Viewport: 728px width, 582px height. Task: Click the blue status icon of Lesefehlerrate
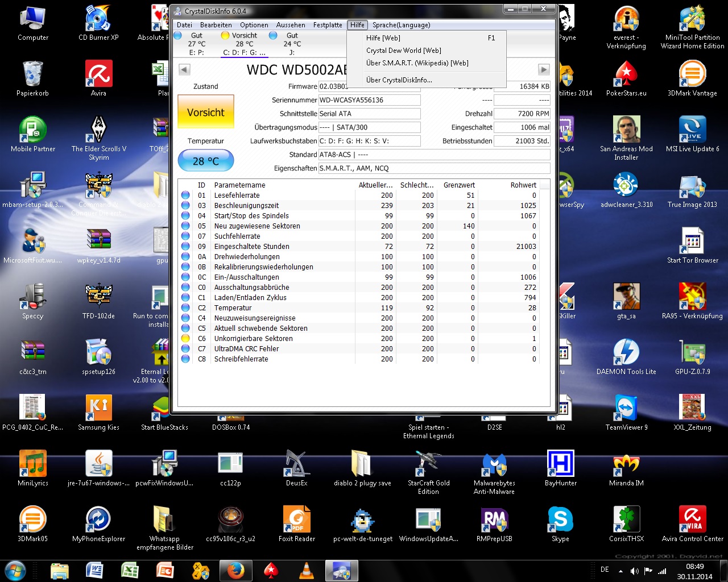[185, 196]
